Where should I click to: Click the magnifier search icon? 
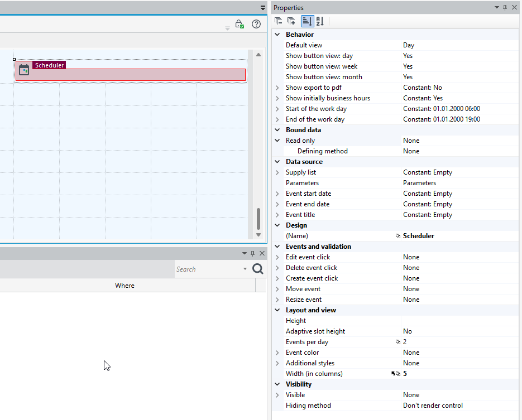pos(258,269)
